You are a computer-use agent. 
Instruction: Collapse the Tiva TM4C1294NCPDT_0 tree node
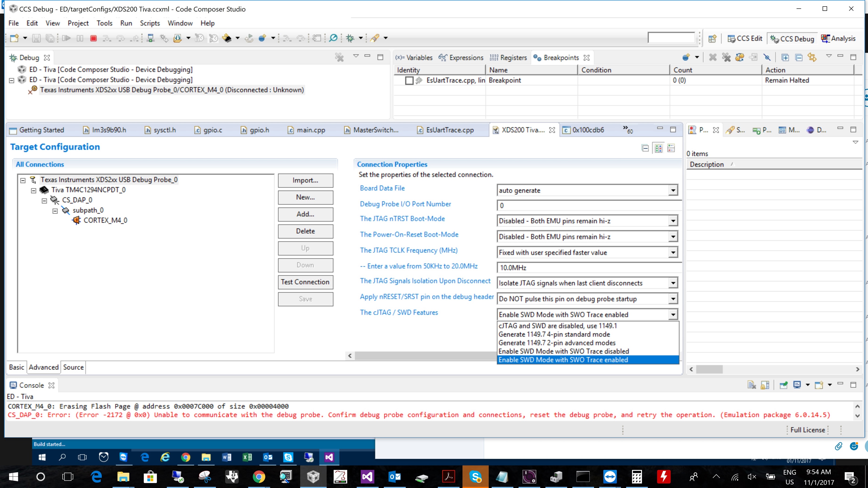point(34,190)
